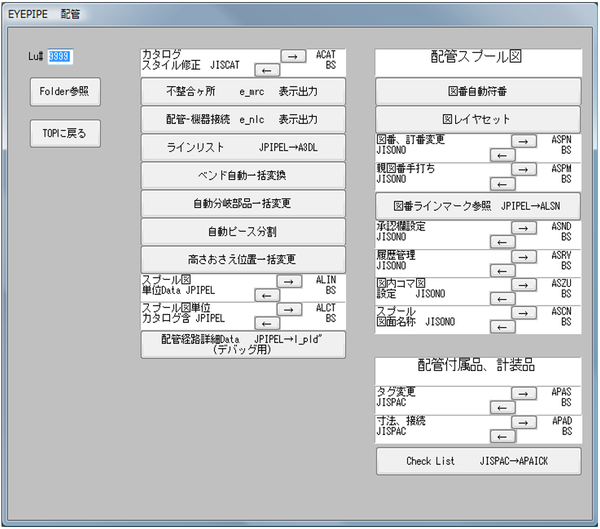Click the ラインリスト JPIPEL→A3DL button
Screen dimensions: 600x529
click(243, 147)
